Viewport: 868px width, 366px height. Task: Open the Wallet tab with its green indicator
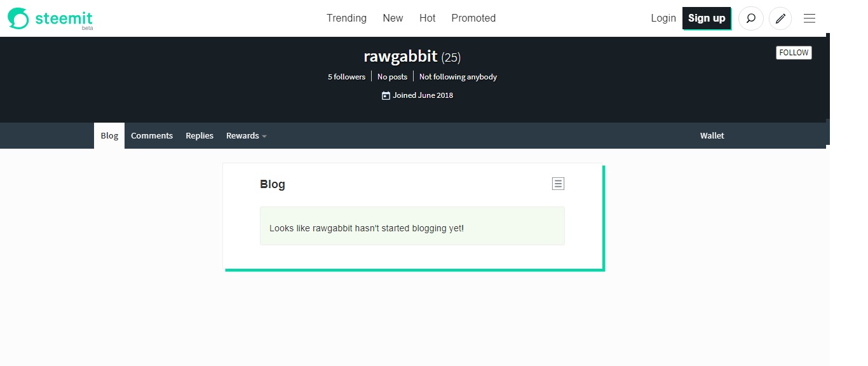tap(712, 135)
